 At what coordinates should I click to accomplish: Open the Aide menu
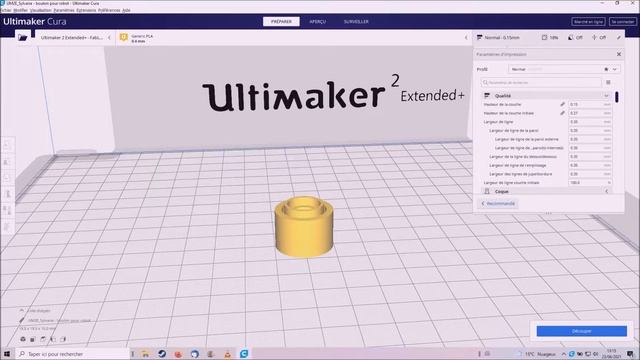[127, 10]
